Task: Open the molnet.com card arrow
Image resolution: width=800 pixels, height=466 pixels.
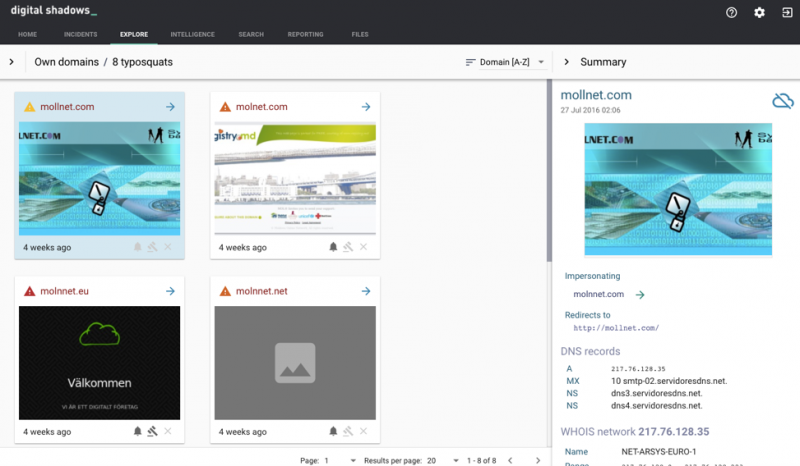Action: point(366,107)
